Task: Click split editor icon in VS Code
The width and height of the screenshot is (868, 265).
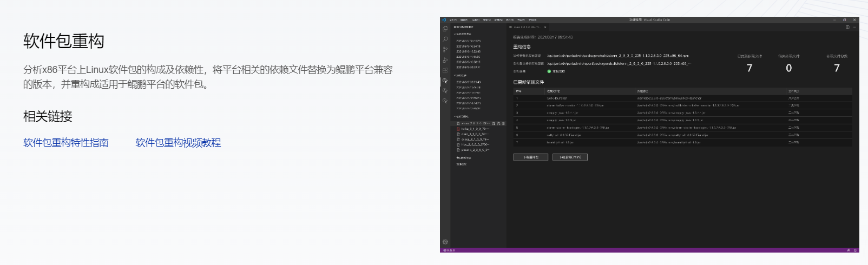Action: (847, 27)
